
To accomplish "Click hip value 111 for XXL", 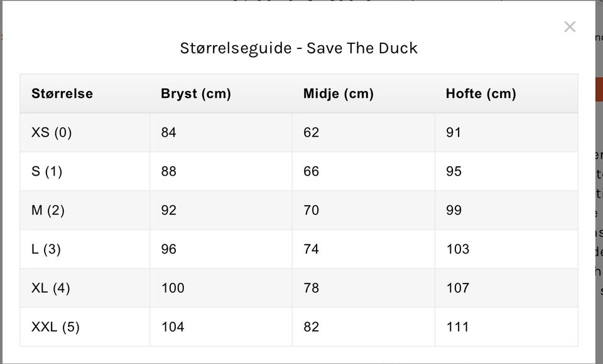I will tap(457, 327).
